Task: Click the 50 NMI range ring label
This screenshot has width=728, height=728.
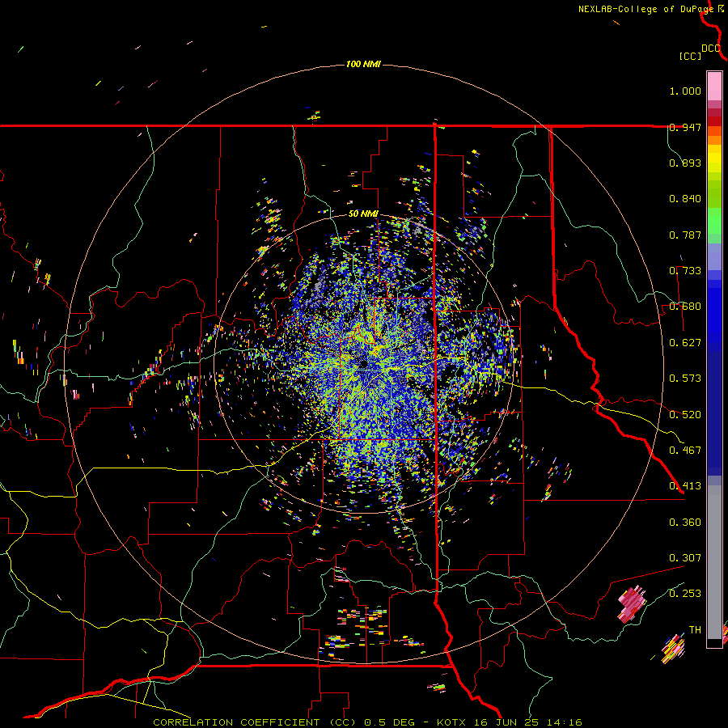Action: [363, 214]
